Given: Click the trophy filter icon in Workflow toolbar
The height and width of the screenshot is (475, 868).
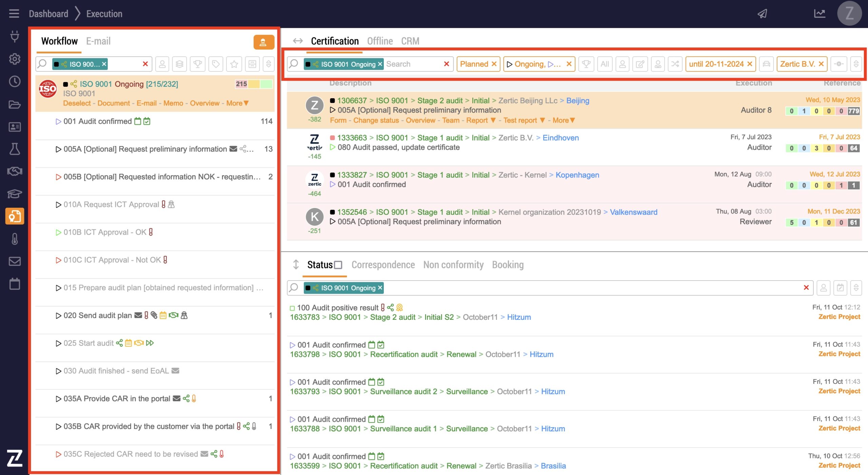Looking at the screenshot, I should point(198,64).
